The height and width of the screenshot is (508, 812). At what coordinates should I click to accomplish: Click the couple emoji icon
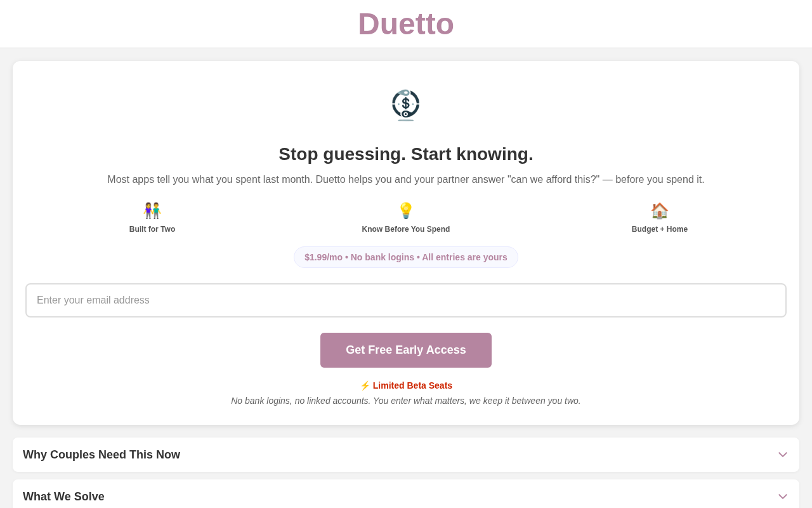[x=152, y=211]
